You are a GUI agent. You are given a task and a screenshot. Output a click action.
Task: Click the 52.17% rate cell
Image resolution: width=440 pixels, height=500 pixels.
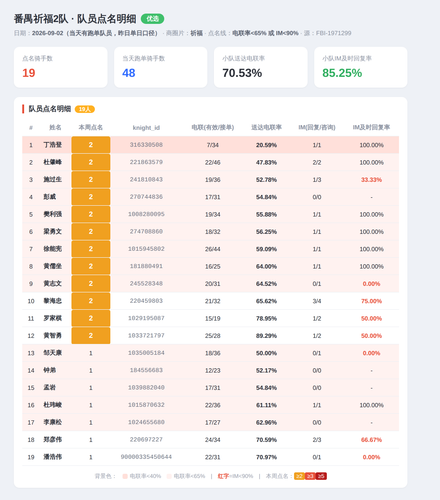(266, 370)
